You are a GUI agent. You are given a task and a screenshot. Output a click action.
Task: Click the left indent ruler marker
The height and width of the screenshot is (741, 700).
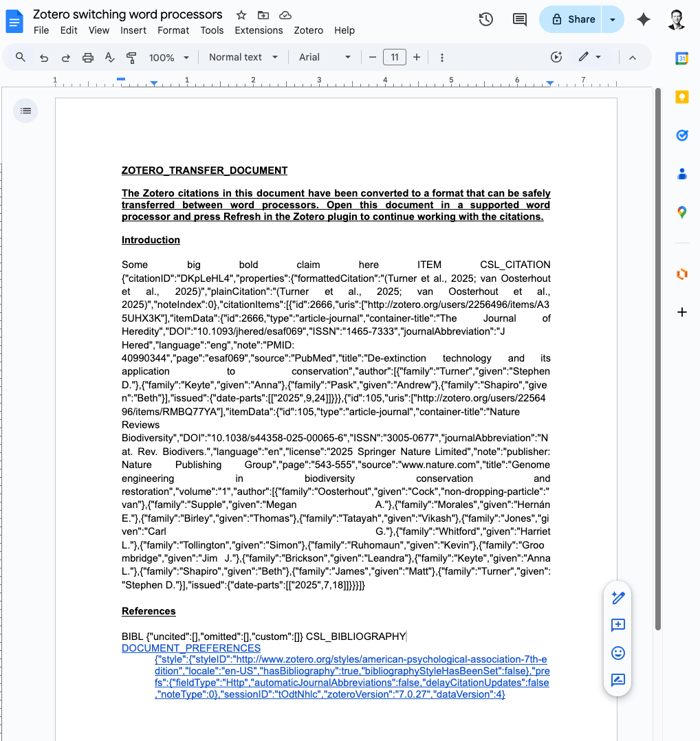154,83
